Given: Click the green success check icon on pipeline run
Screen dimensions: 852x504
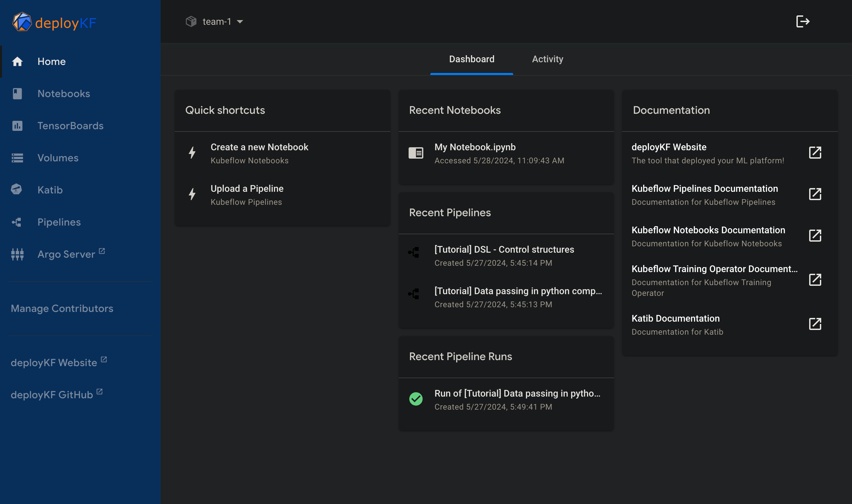Looking at the screenshot, I should (416, 399).
